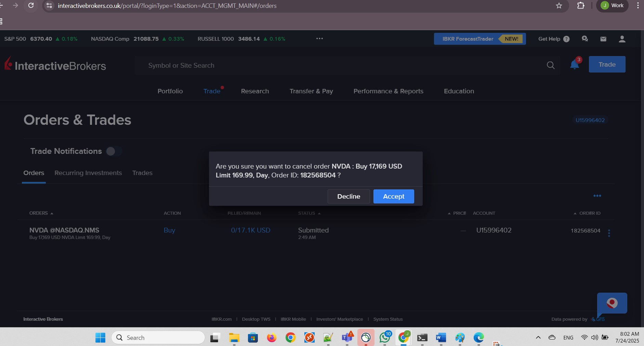644x346 pixels.
Task: Open NVDA @NASDAQ.NMS order entry
Action: (x=64, y=230)
